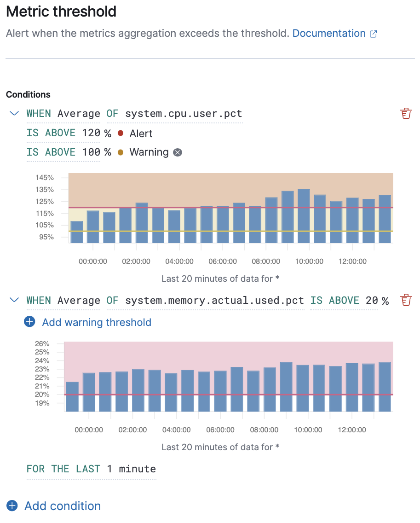Remove the Warning threshold with the x icon

pos(178,152)
